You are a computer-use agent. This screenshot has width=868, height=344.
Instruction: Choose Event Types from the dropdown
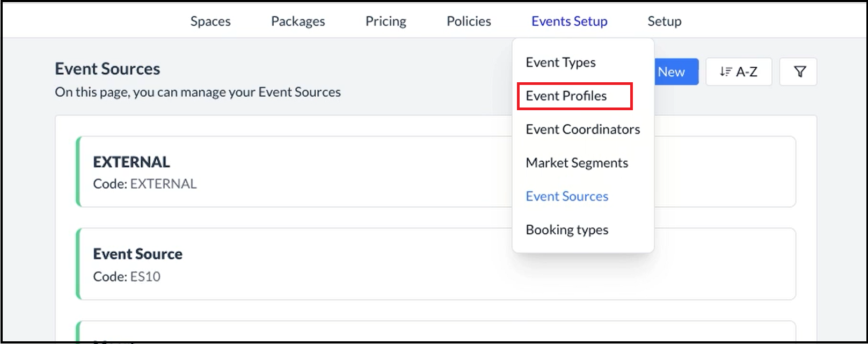click(x=560, y=62)
